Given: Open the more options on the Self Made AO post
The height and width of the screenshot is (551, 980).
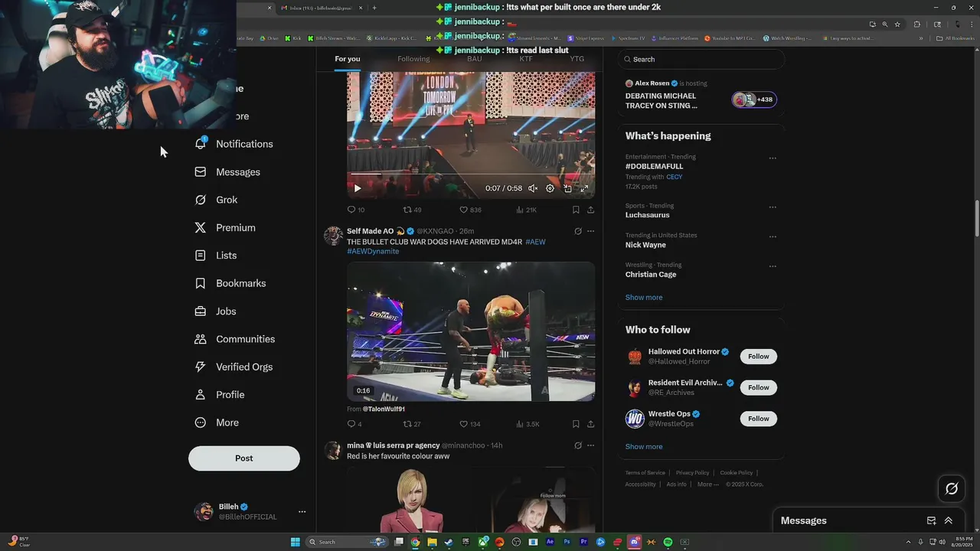Looking at the screenshot, I should pos(590,231).
